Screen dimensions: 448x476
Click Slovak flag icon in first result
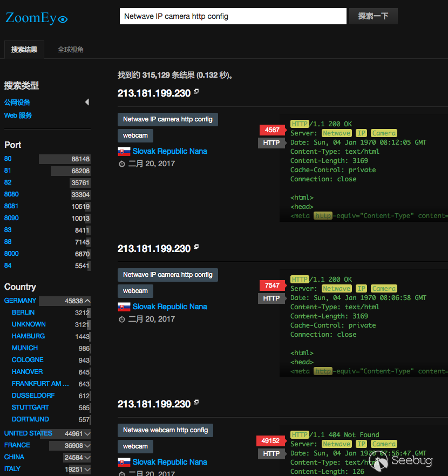(x=124, y=152)
